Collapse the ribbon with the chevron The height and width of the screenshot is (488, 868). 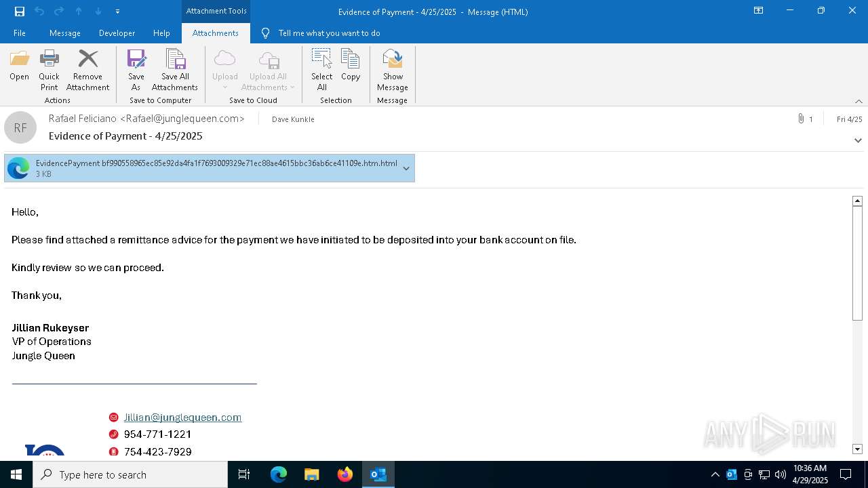pos(859,101)
